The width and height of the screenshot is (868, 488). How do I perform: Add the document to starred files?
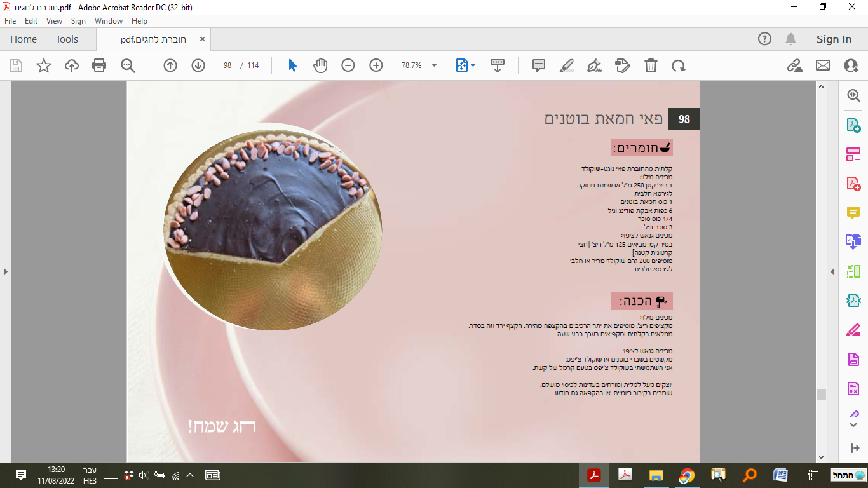click(x=44, y=65)
